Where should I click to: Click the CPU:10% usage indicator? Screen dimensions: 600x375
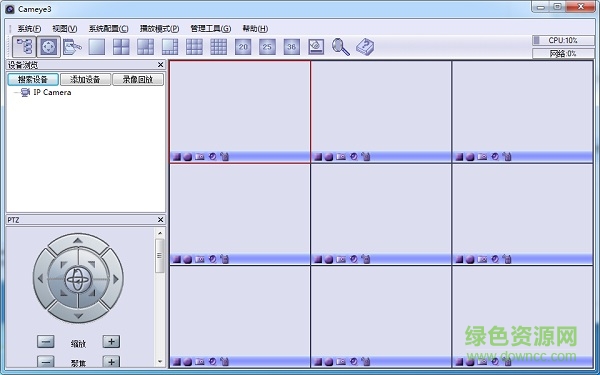point(563,40)
